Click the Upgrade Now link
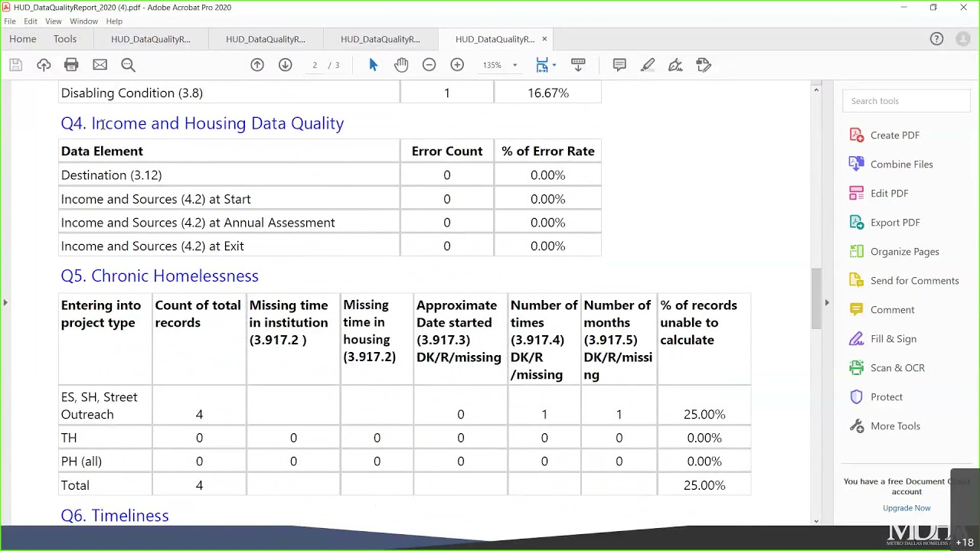980x551 pixels. coord(906,508)
